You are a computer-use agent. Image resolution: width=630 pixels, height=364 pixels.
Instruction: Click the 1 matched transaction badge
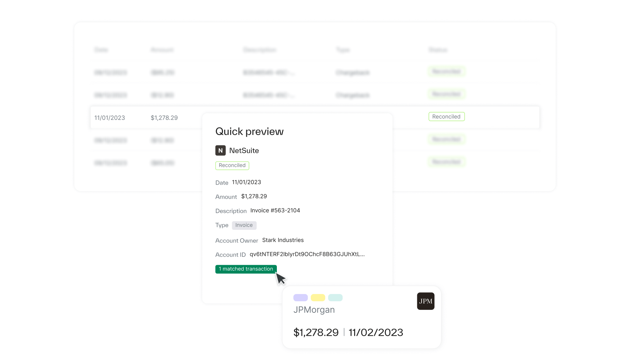coord(246,269)
